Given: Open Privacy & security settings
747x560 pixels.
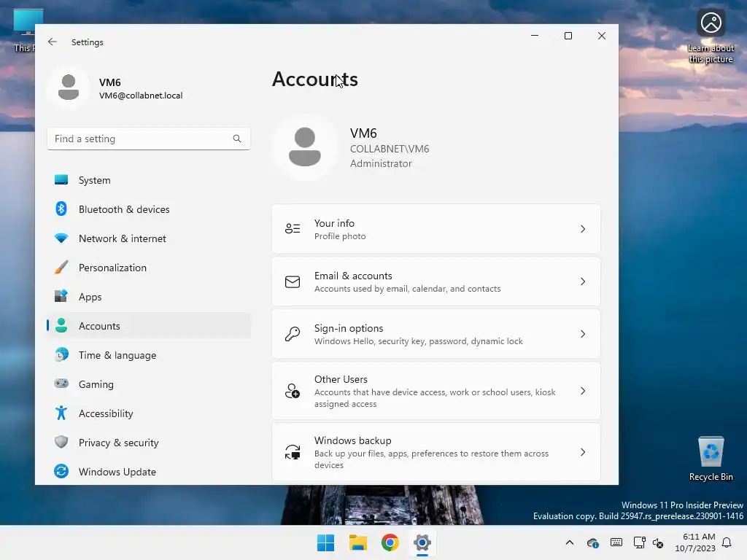Looking at the screenshot, I should tap(149, 442).
